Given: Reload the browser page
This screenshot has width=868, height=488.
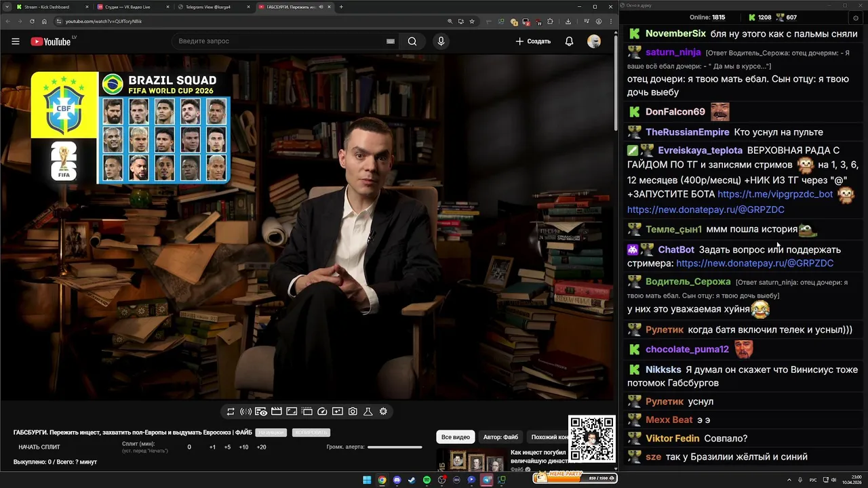Looking at the screenshot, I should (32, 21).
